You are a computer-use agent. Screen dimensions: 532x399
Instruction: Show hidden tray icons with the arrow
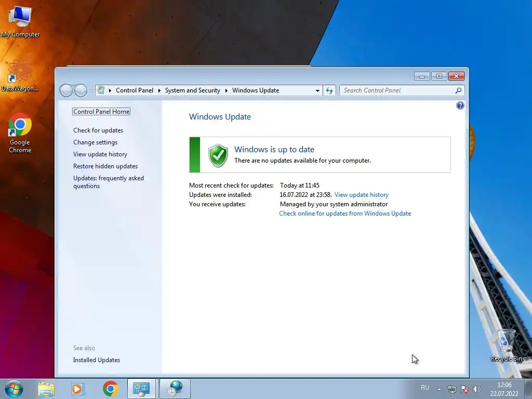pyautogui.click(x=439, y=389)
